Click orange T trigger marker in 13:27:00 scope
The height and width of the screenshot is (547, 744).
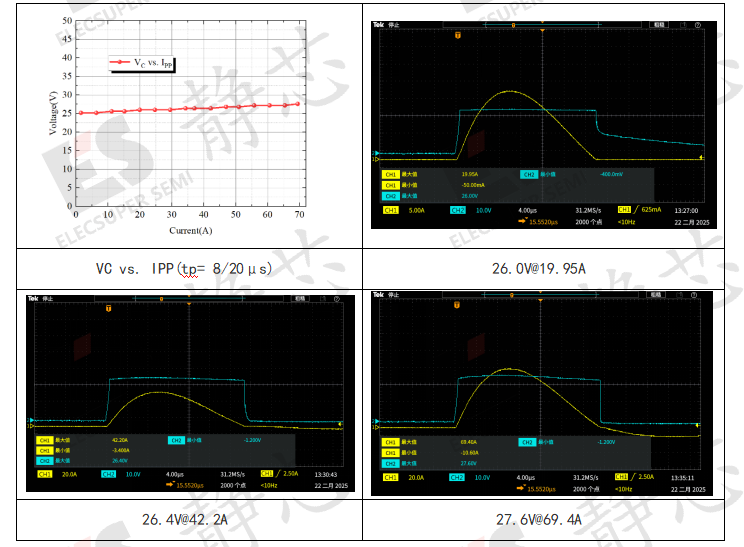(458, 36)
